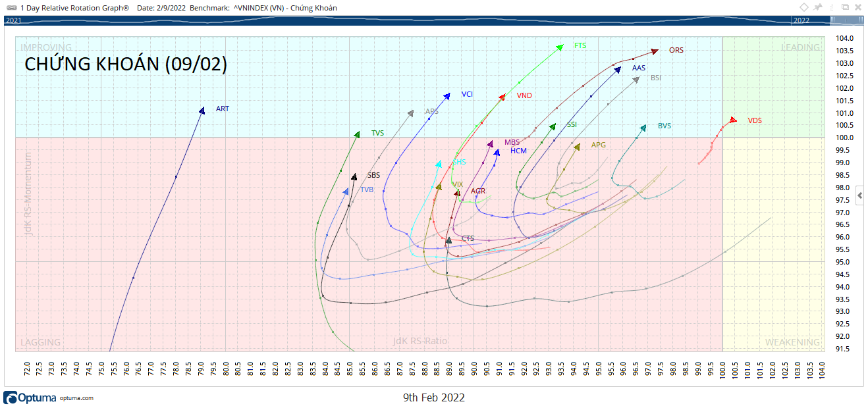
Task: Click the APG ticker label
Action: 599,145
